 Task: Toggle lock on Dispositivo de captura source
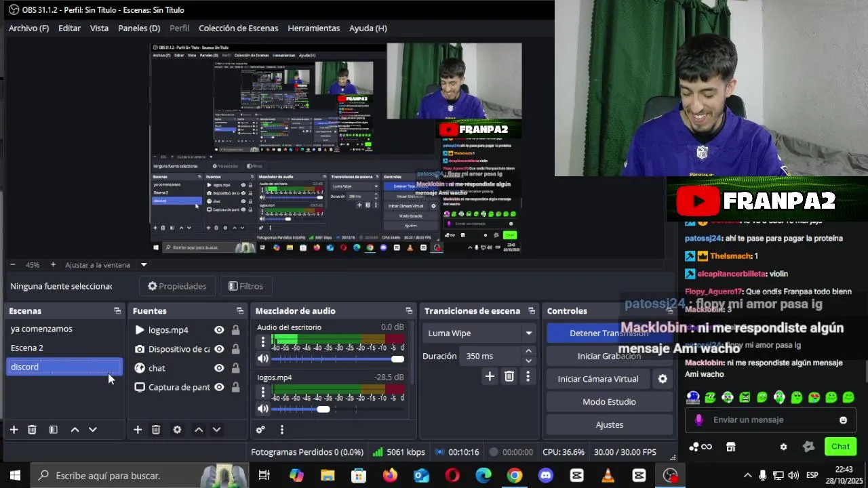tap(235, 349)
